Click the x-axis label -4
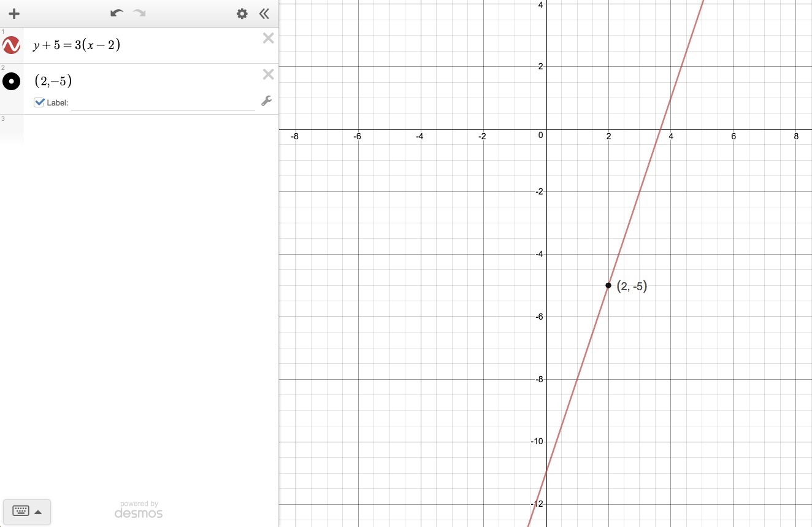This screenshot has width=812, height=527. point(420,137)
